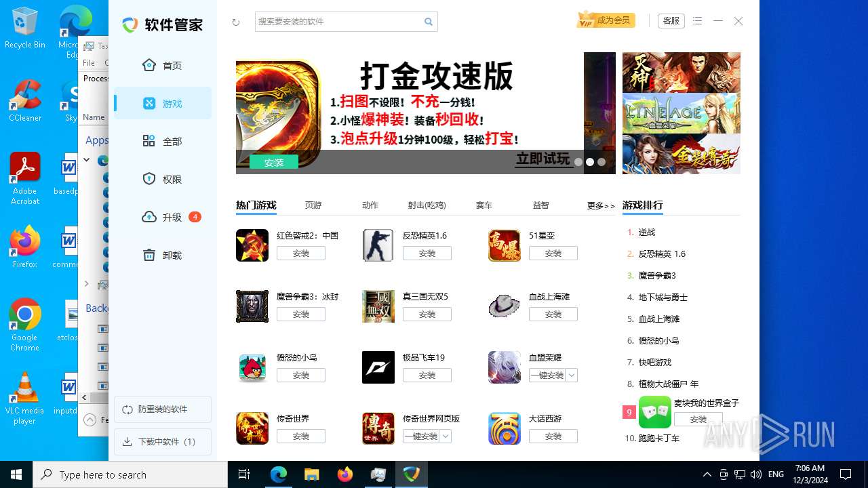Open the top 灭神 promo thumbnail
Viewport: 868px width, 488px height.
point(682,73)
